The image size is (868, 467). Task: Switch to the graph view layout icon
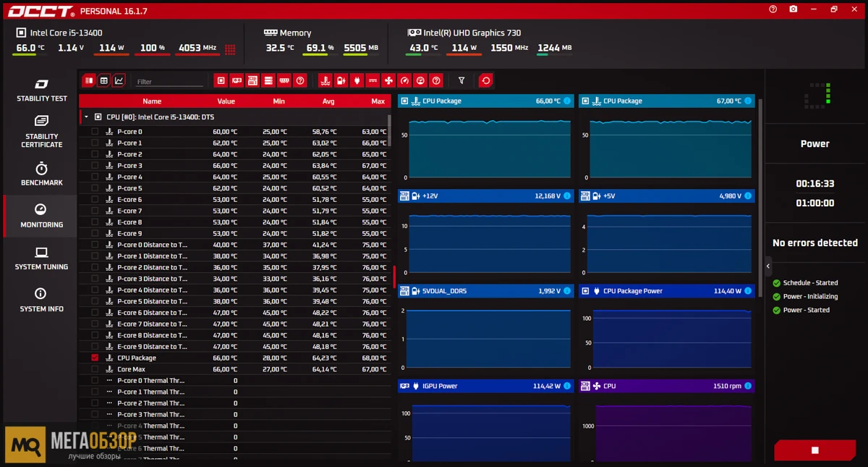tap(119, 80)
